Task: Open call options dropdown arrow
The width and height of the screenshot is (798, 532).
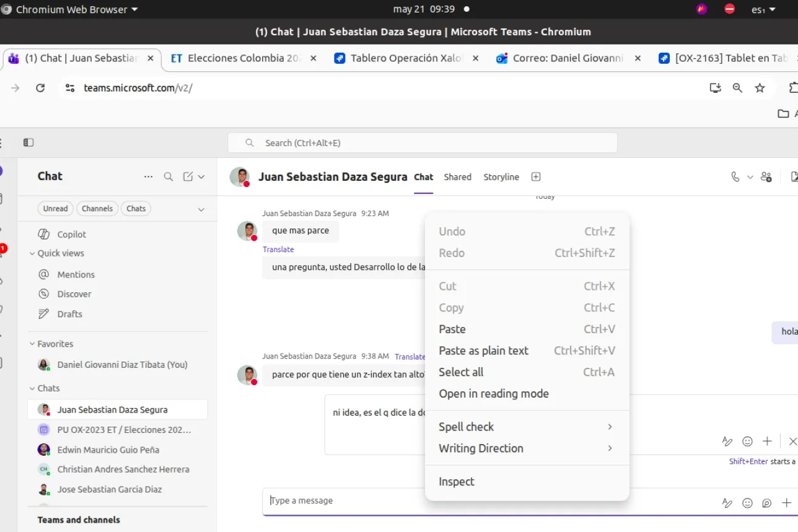Action: [750, 177]
